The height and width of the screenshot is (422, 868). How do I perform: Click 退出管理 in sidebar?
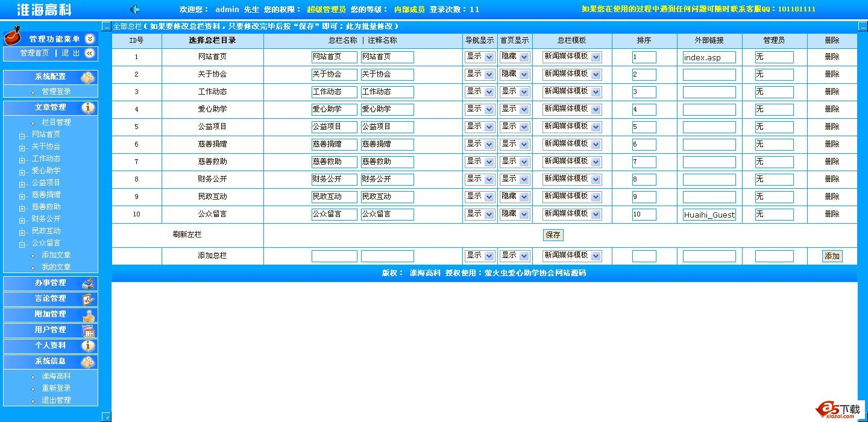[x=56, y=400]
